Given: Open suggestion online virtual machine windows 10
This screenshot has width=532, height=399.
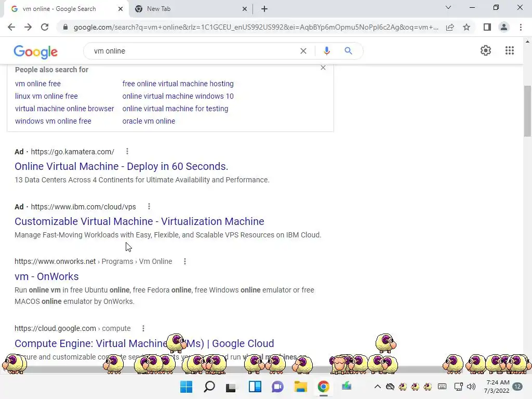Looking at the screenshot, I should [178, 96].
